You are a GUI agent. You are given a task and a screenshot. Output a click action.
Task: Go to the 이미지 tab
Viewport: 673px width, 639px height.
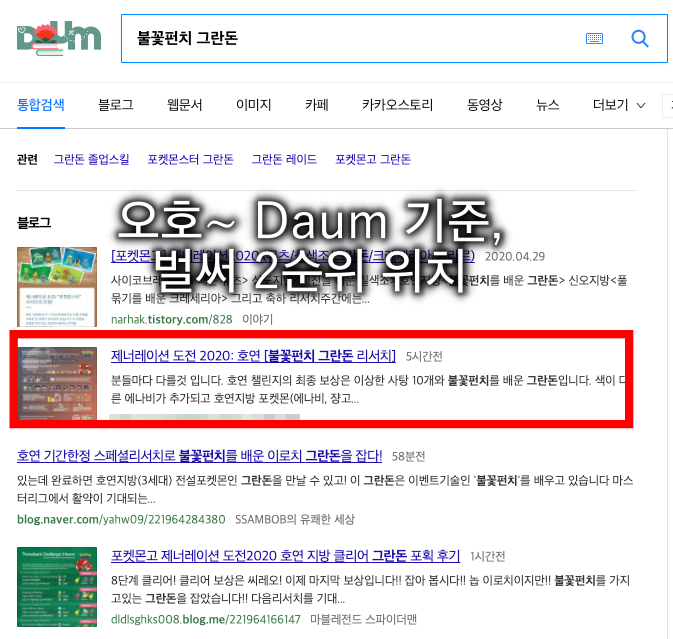[x=254, y=105]
